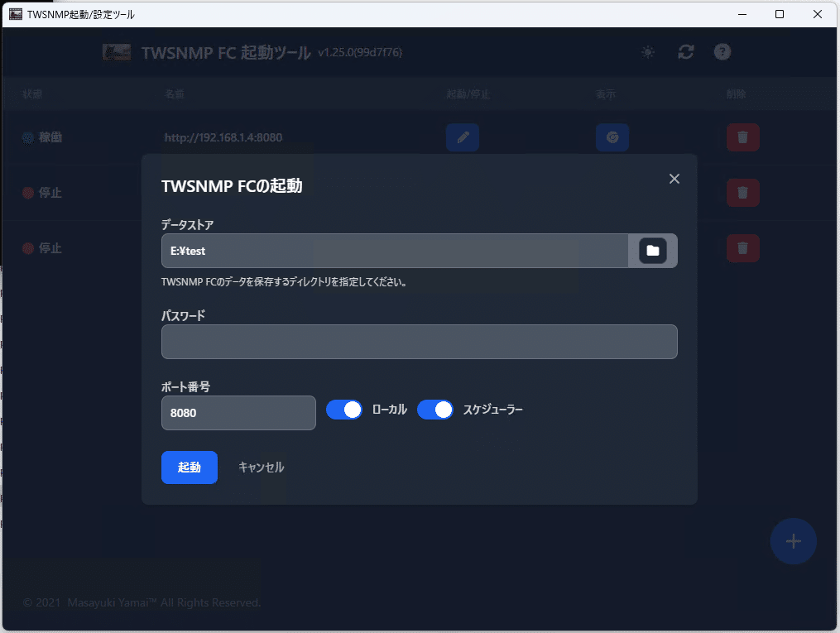Refresh the server status list
This screenshot has height=633, width=840.
[x=685, y=51]
